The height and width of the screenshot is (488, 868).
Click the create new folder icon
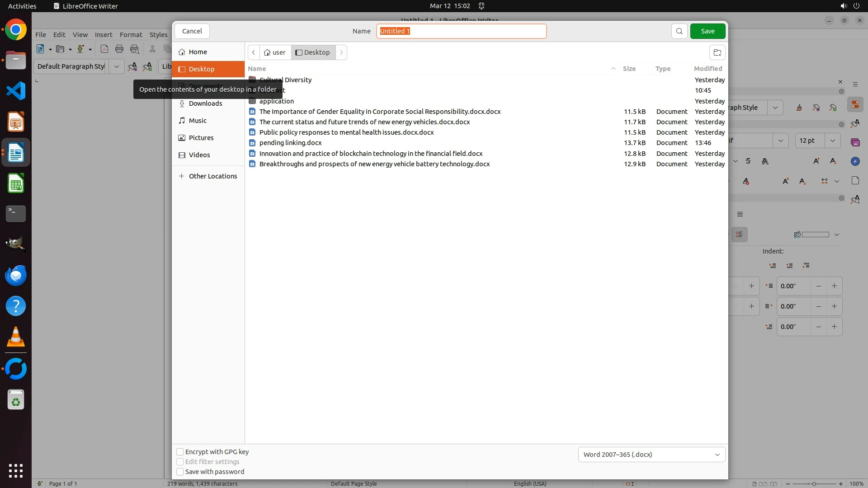tap(717, 52)
